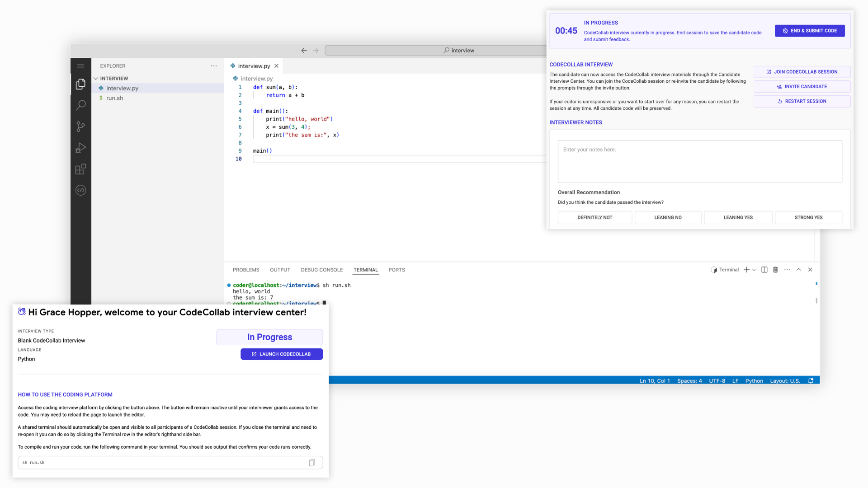Copy the sh run.sh command
Image resolution: width=868 pixels, height=488 pixels.
click(311, 462)
